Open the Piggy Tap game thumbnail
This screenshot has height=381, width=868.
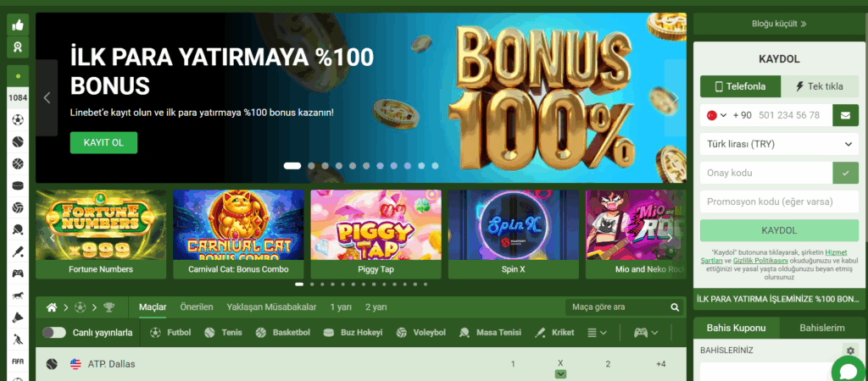tap(376, 235)
